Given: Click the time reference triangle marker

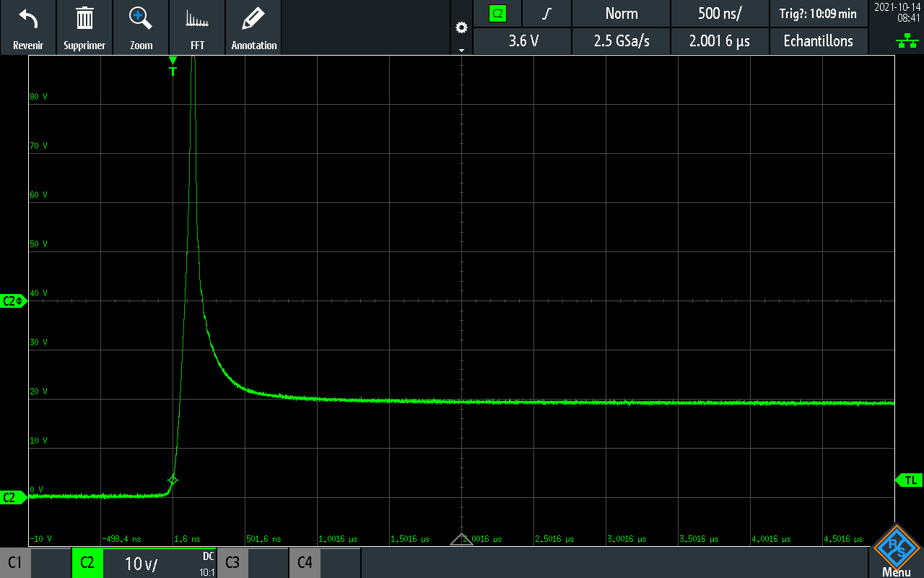Looking at the screenshot, I should click(x=462, y=540).
